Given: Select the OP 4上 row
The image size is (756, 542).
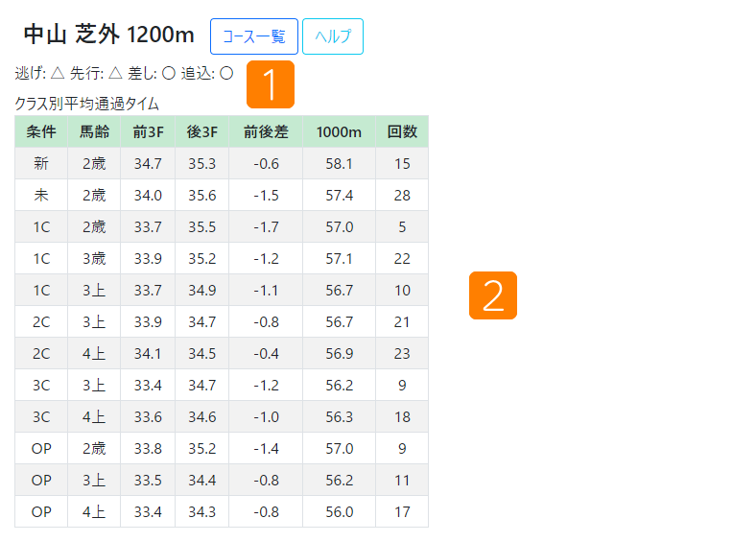Looking at the screenshot, I should 222,511.
